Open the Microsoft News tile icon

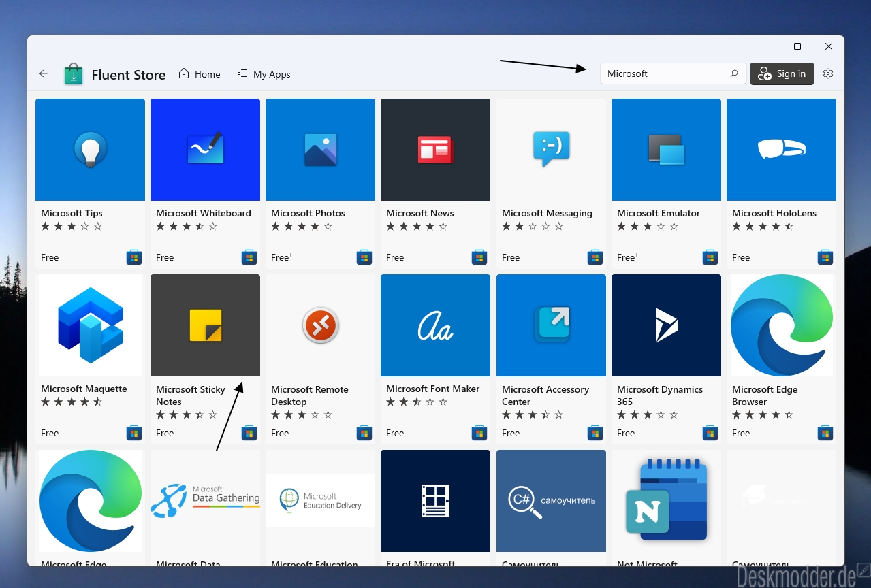click(x=435, y=150)
